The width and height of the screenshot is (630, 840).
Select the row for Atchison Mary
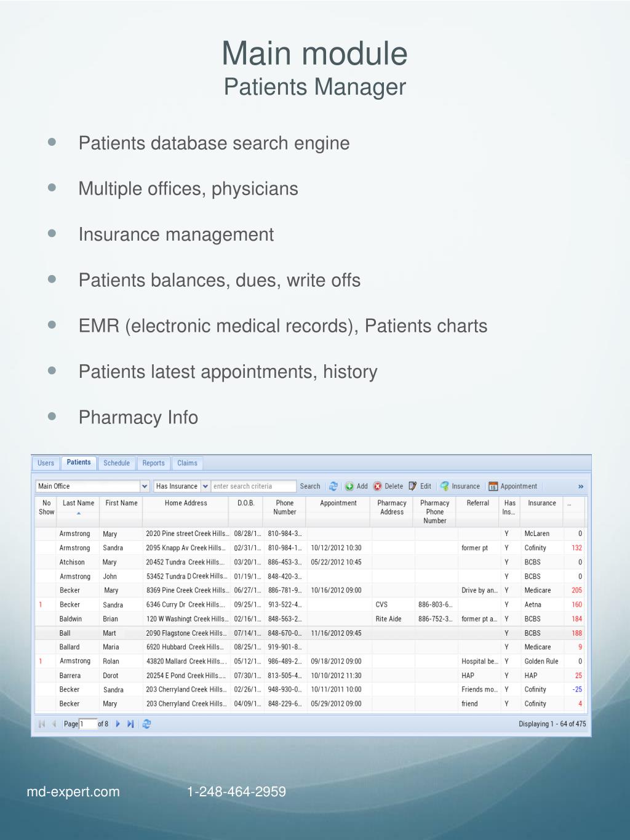[310, 562]
